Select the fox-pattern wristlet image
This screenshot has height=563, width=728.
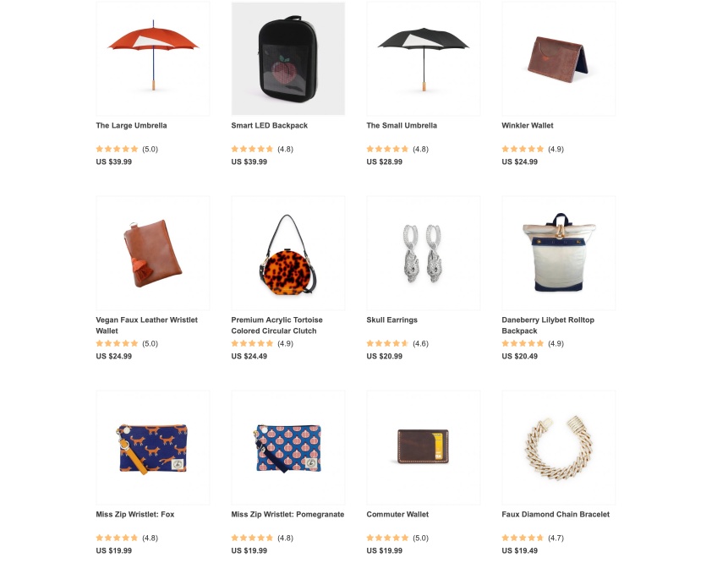coord(153,447)
